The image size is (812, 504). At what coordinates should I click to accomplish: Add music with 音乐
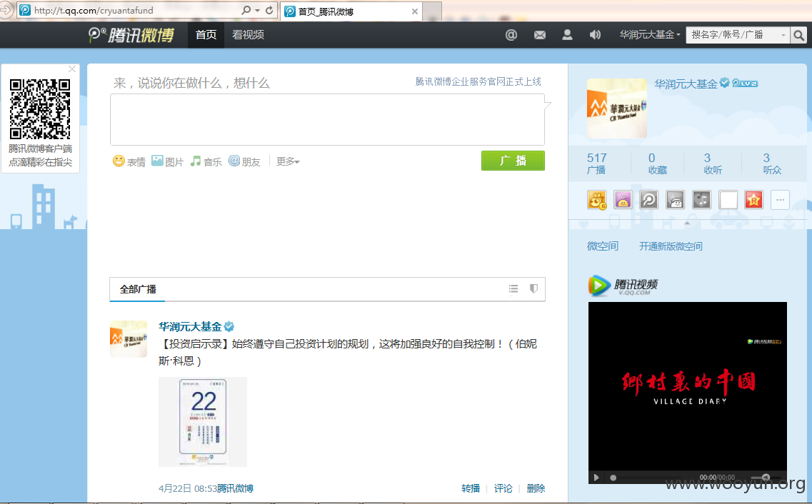(206, 161)
